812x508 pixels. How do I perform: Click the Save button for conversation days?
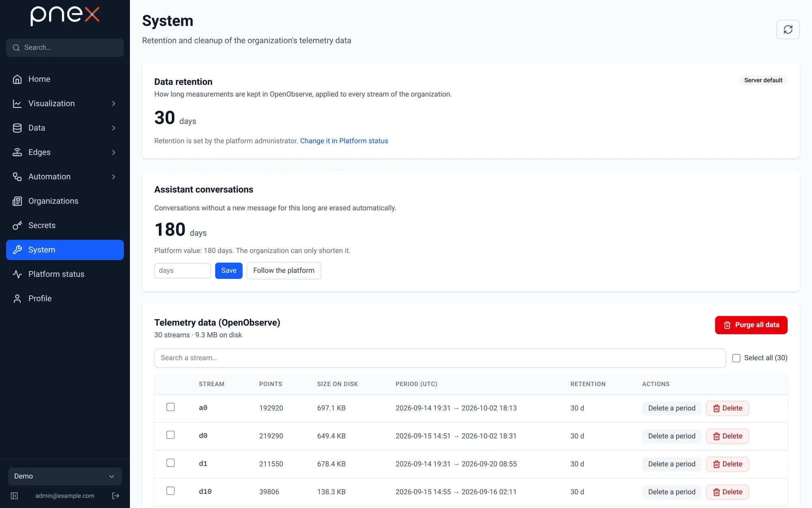pyautogui.click(x=229, y=271)
